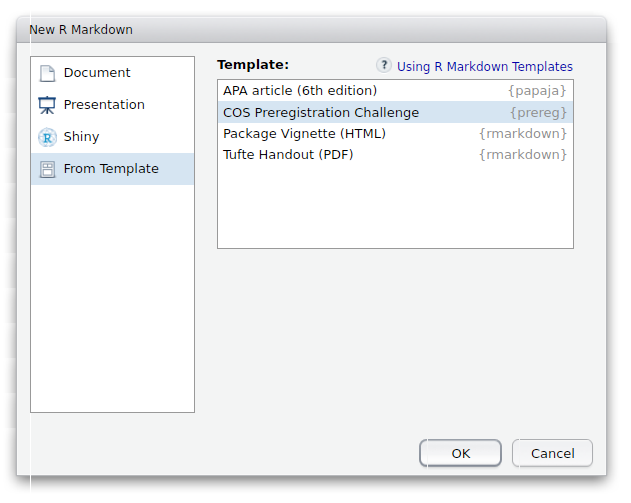Click the Presentation easel icon
The height and width of the screenshot is (503, 631).
(x=47, y=105)
